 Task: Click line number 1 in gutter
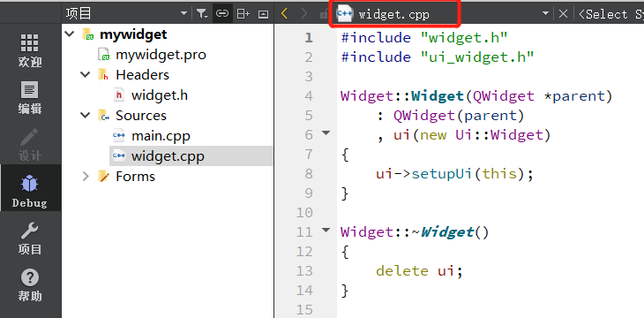click(309, 38)
